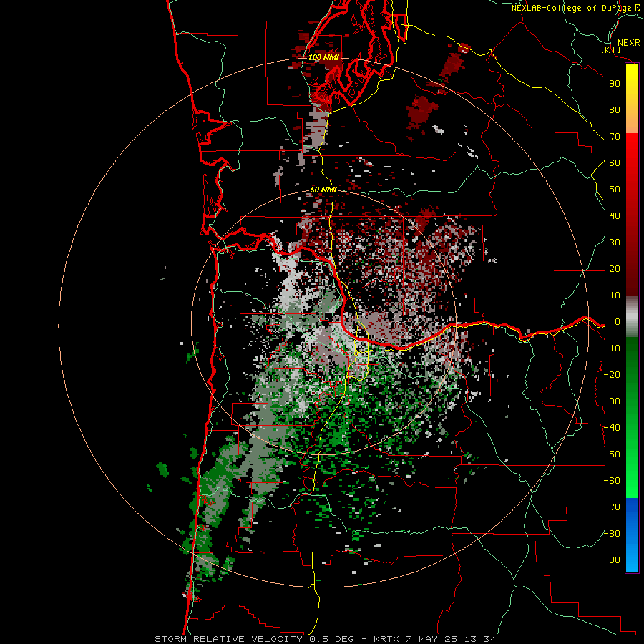Click the positive "70" scale value
Screen dimensions: 644x644
pyautogui.click(x=615, y=137)
